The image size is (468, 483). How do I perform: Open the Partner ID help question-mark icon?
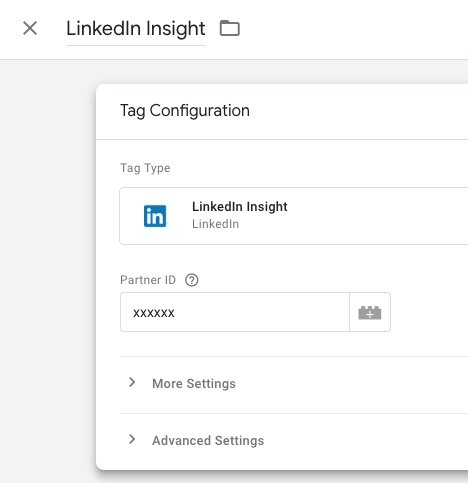tap(192, 280)
